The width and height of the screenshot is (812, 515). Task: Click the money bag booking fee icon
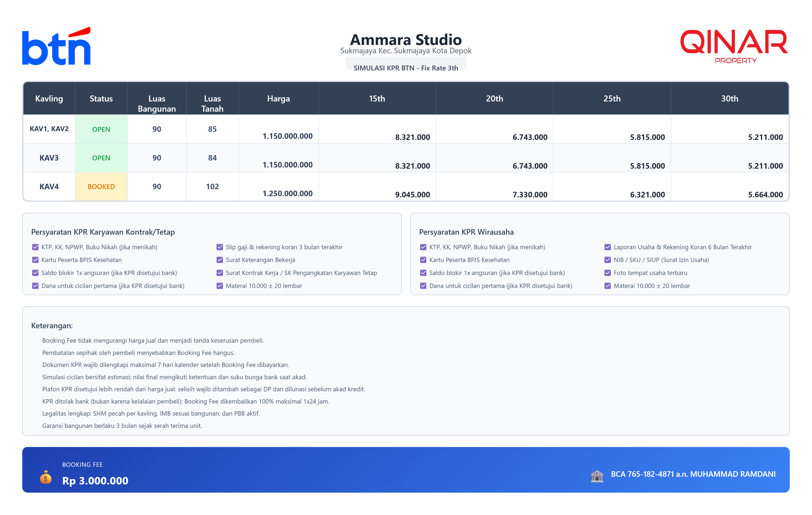(45, 477)
